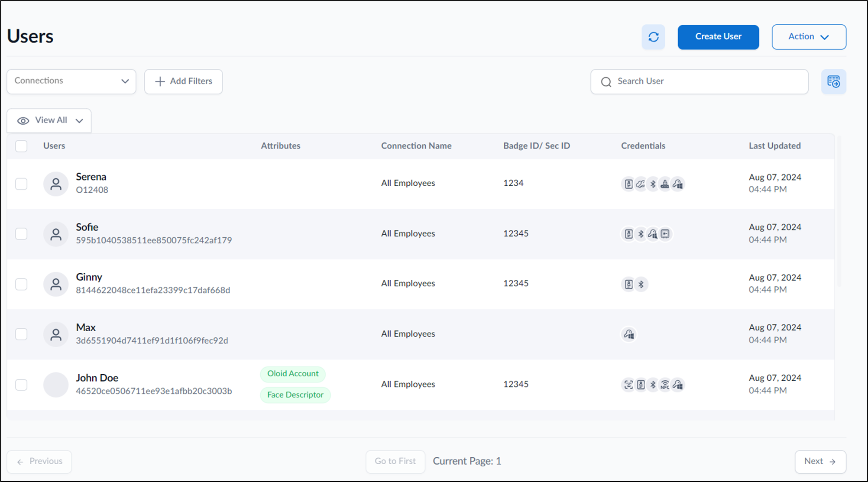Screen dimensions: 868x482
Task: Click John Doe's NFC credential icon
Action: point(665,385)
